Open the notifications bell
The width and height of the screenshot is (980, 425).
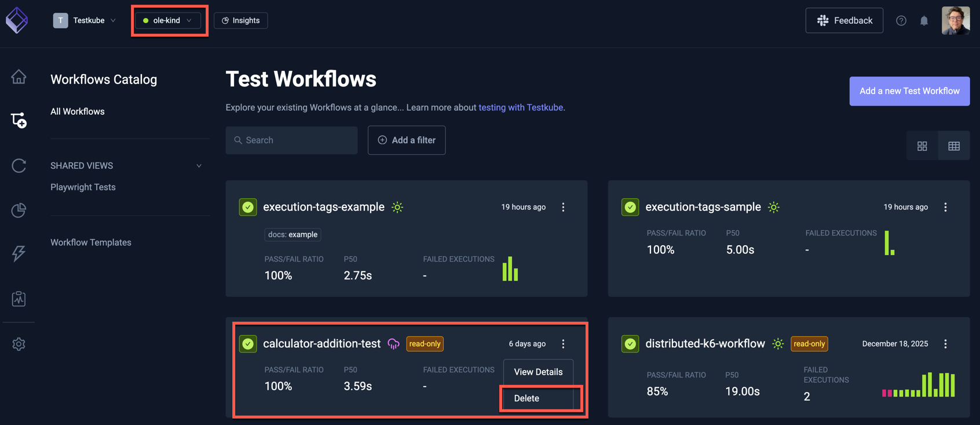924,20
